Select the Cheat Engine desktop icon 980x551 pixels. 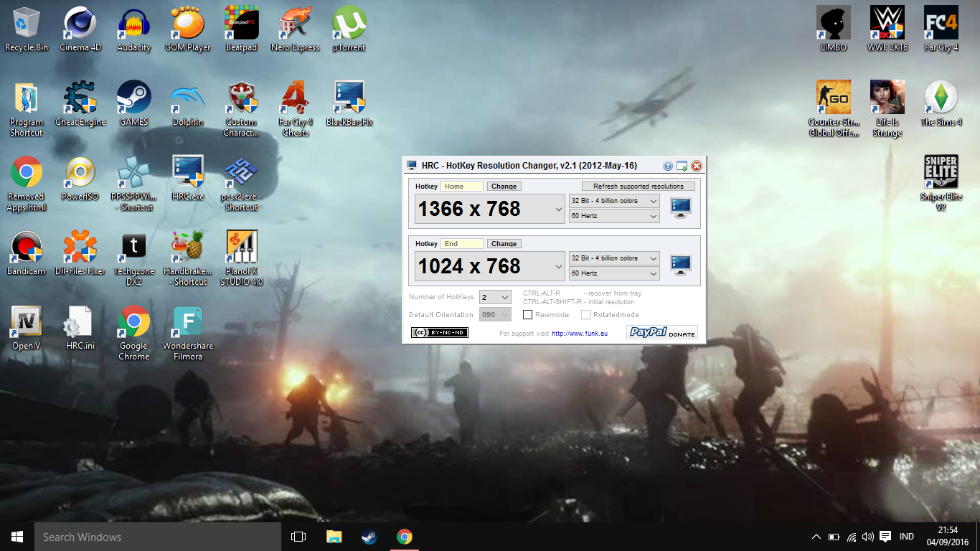80,104
